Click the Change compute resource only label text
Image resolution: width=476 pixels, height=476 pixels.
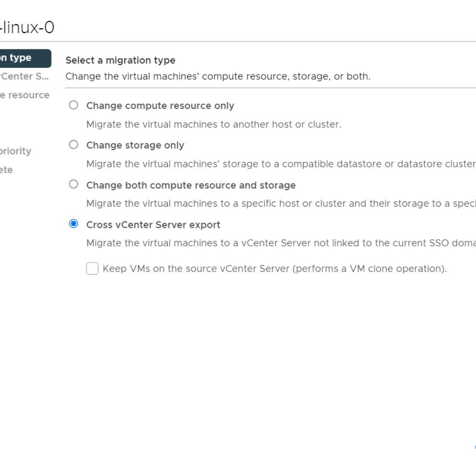tap(160, 106)
